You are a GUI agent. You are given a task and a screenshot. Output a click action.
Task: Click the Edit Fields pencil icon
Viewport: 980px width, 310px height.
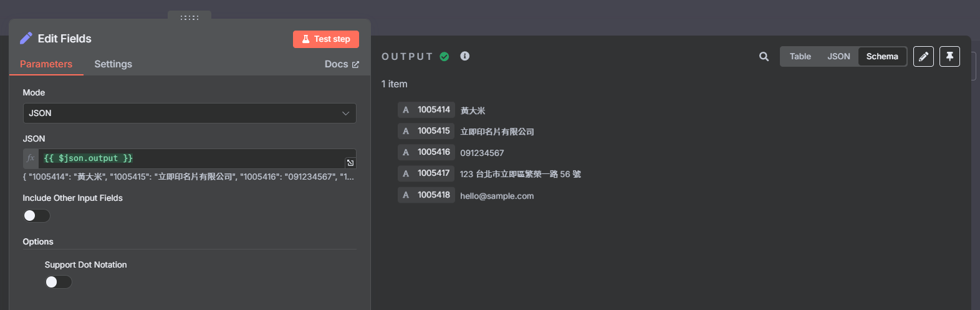26,39
